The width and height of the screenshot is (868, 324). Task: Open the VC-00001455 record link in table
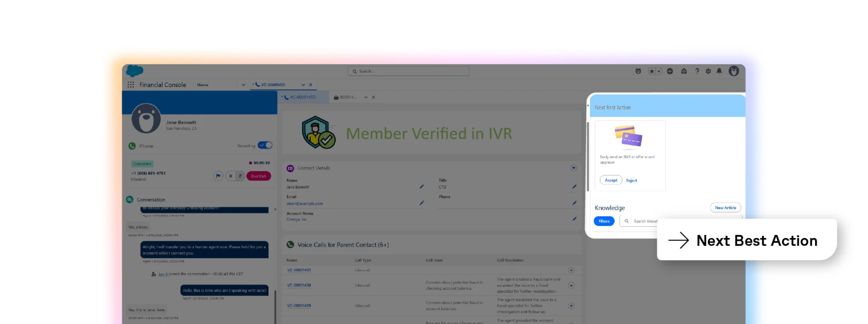point(299,270)
